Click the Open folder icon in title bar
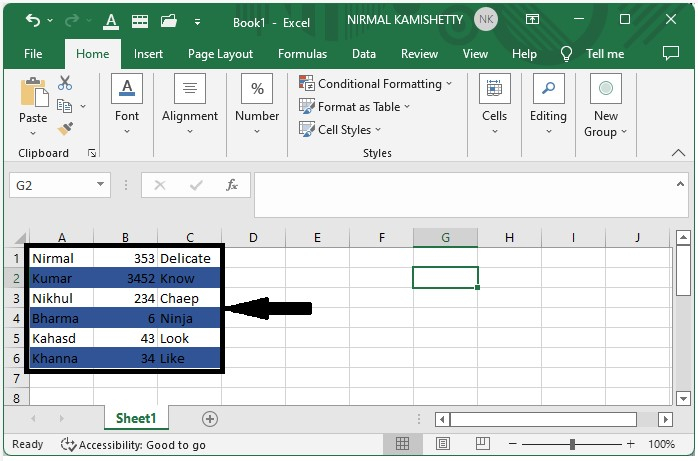698x461 pixels. 169,21
